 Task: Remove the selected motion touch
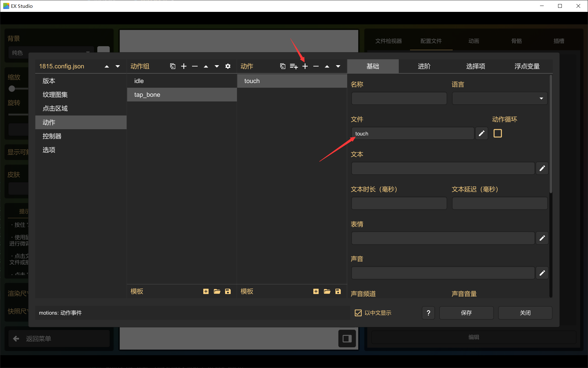click(x=316, y=66)
